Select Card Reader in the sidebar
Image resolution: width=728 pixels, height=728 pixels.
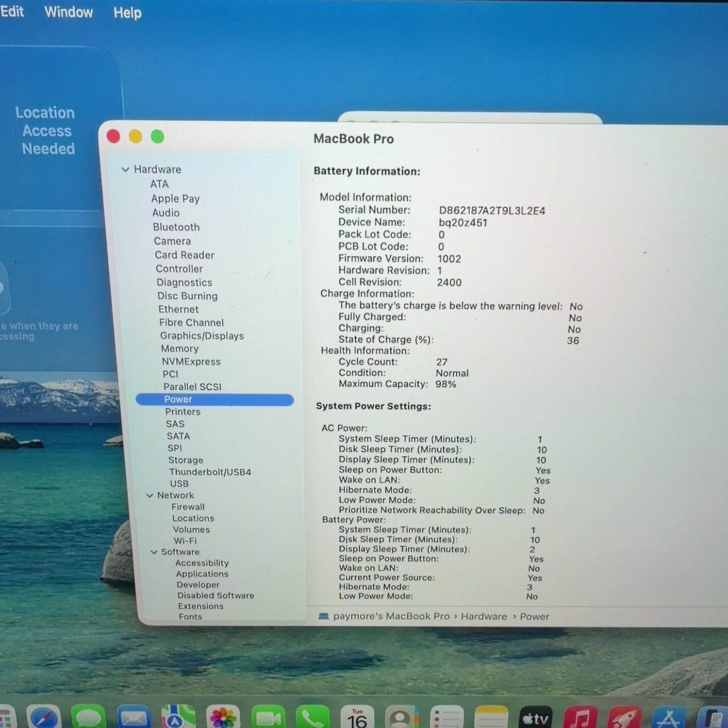pos(184,255)
